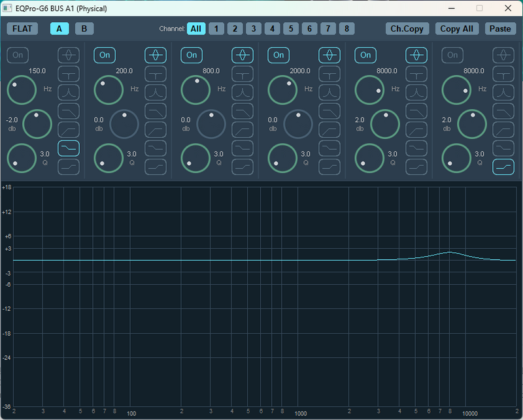Viewport: 523px width, 420px height.
Task: Set high-pass filter type on 150 Hz band
Action: pyautogui.click(x=69, y=130)
